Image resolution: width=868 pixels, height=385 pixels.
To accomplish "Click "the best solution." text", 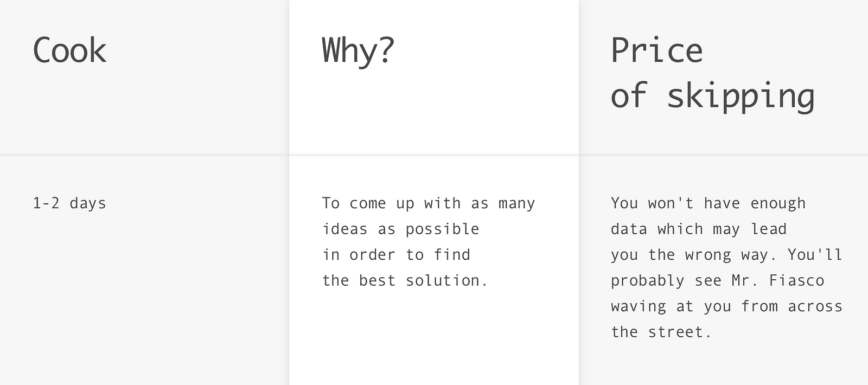I will click(405, 280).
